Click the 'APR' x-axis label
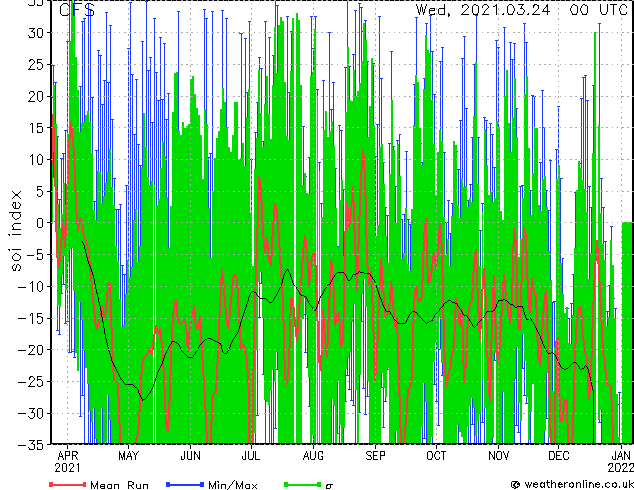This screenshot has height=490, width=634. 68,456
